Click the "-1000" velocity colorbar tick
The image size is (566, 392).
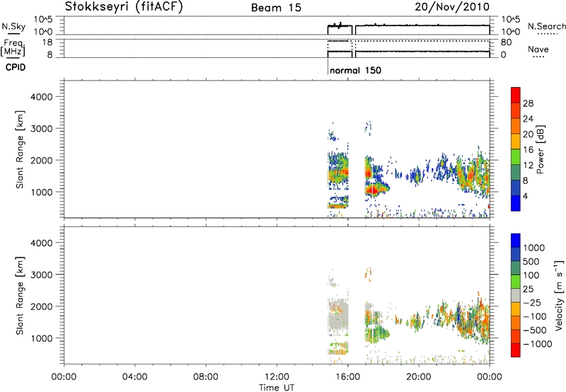[538, 344]
